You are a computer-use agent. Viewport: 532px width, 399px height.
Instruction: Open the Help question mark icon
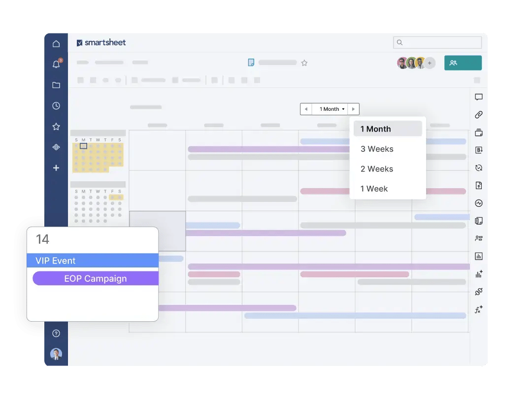pos(56,333)
